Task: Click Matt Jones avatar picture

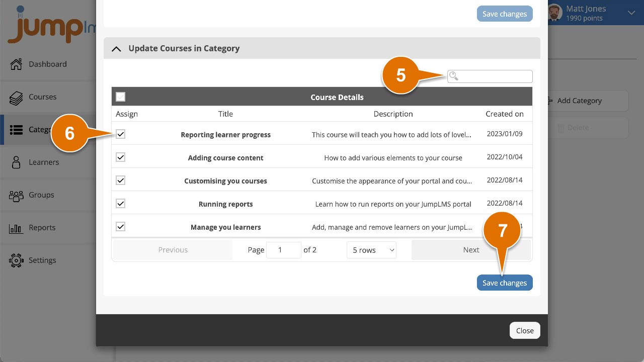Action: coord(554,13)
